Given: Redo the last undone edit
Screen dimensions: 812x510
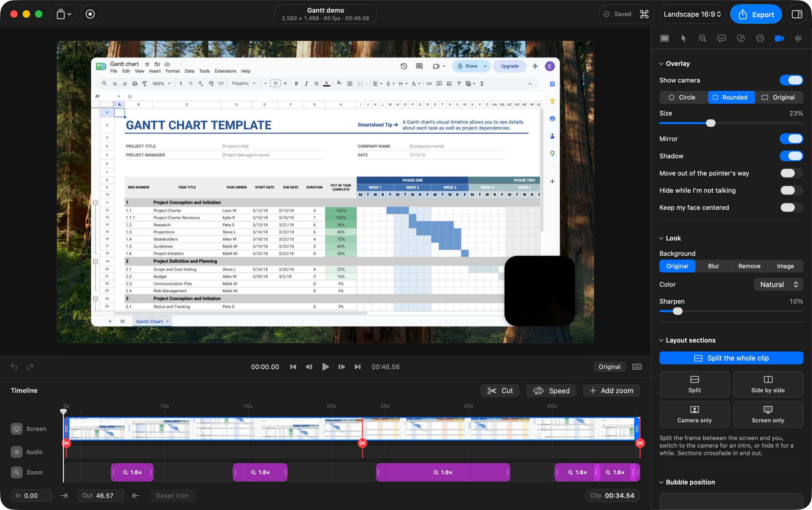Looking at the screenshot, I should (30, 367).
